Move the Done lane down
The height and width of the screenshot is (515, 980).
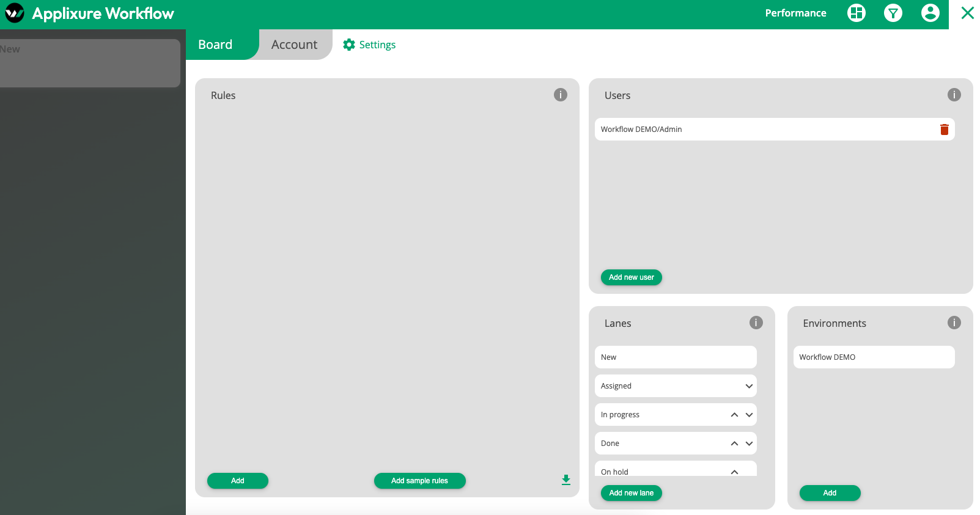pyautogui.click(x=749, y=444)
